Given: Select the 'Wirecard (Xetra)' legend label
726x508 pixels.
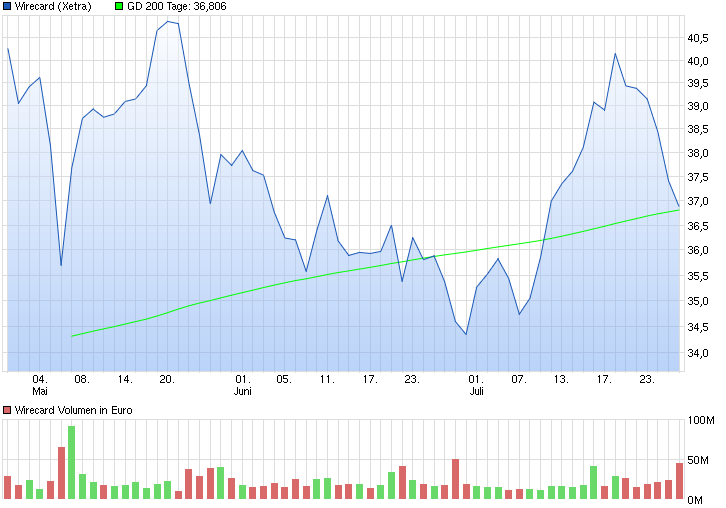Looking at the screenshot, I should 53,6.
